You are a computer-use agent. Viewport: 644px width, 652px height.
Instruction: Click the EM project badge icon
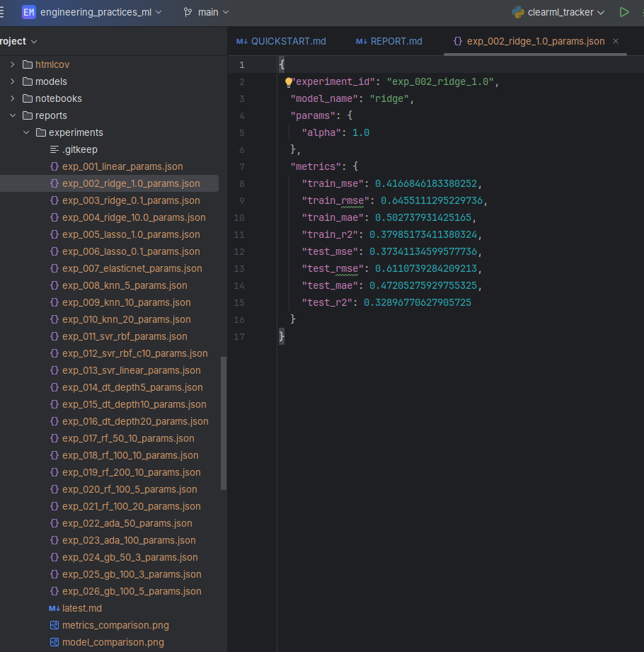29,12
